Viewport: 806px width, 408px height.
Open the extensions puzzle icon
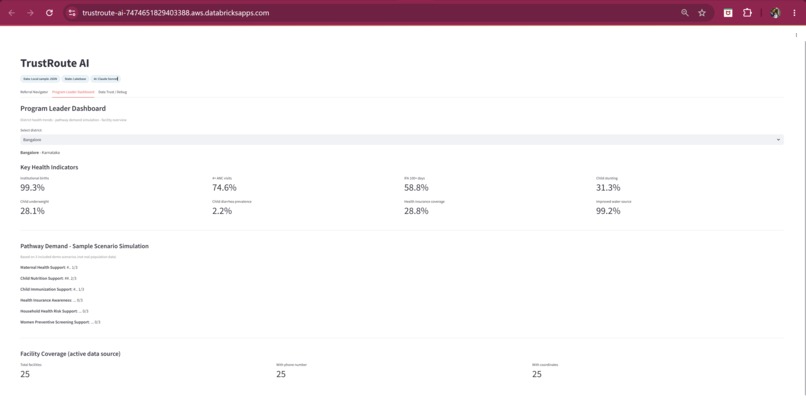pyautogui.click(x=747, y=13)
